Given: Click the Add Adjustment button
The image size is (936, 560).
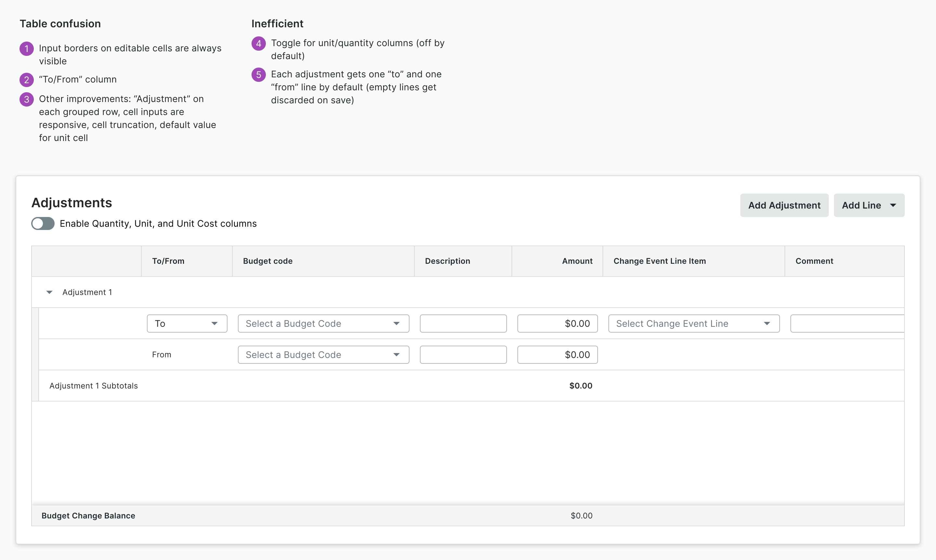Looking at the screenshot, I should tap(784, 205).
